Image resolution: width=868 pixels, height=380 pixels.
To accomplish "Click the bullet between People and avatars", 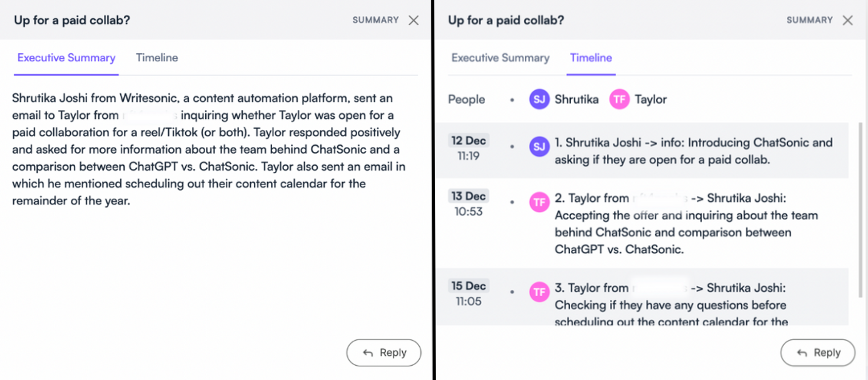I will point(513,99).
